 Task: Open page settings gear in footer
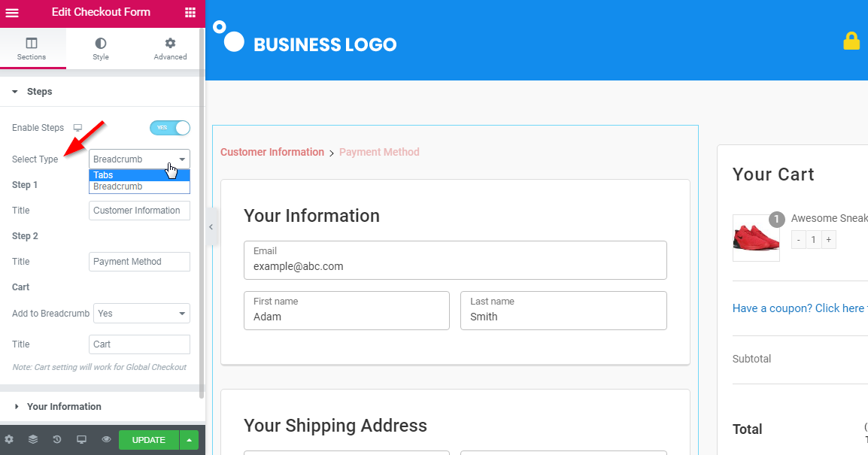tap(9, 439)
